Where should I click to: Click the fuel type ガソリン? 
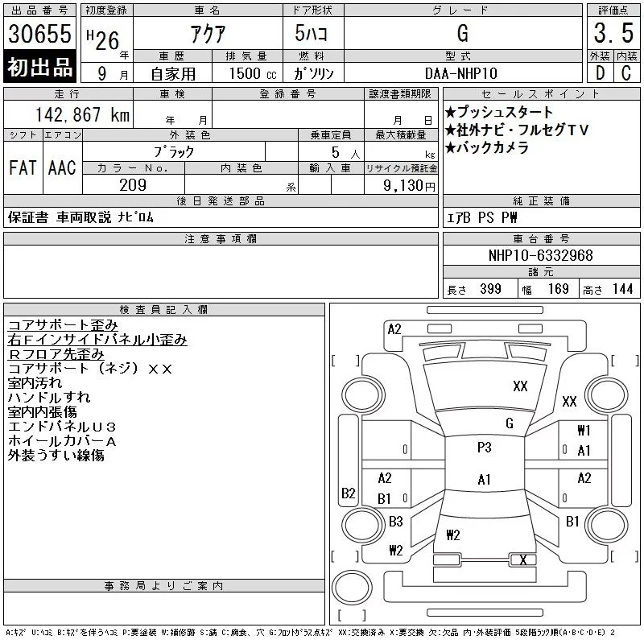tap(313, 73)
